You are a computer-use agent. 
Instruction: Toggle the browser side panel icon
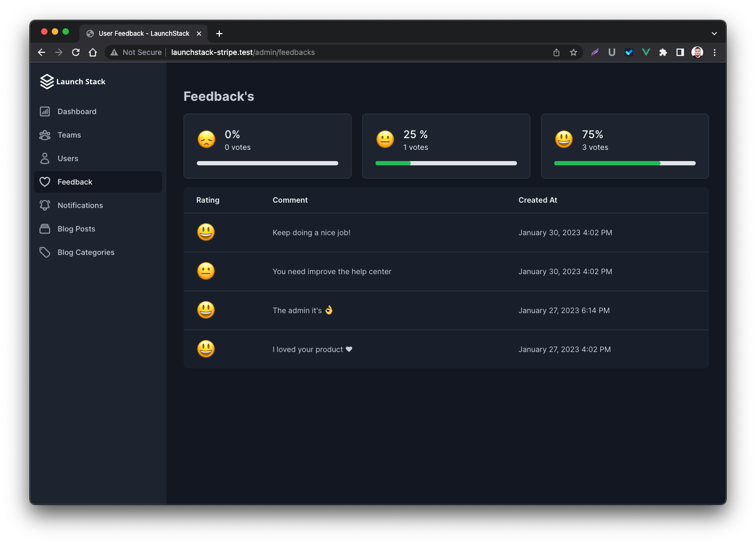[x=680, y=52]
